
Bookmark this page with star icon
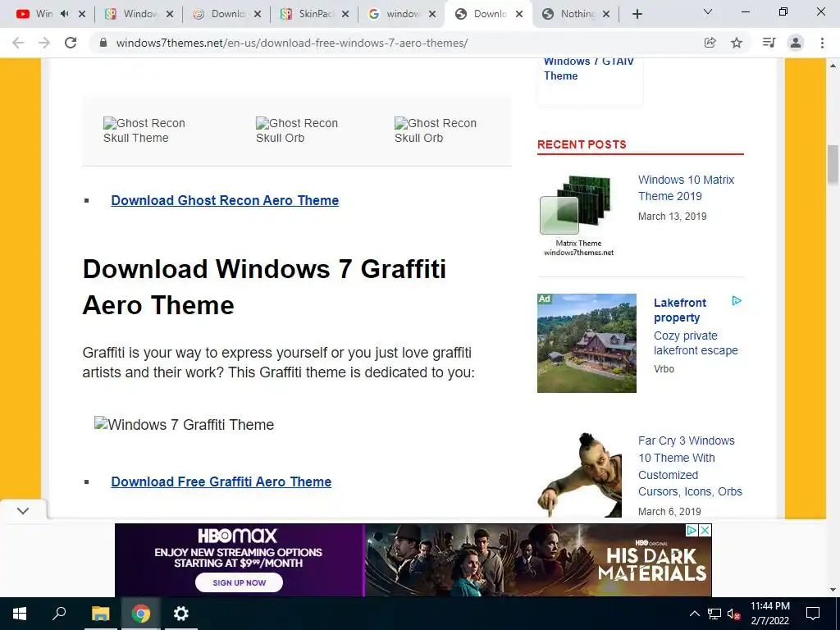tap(737, 43)
